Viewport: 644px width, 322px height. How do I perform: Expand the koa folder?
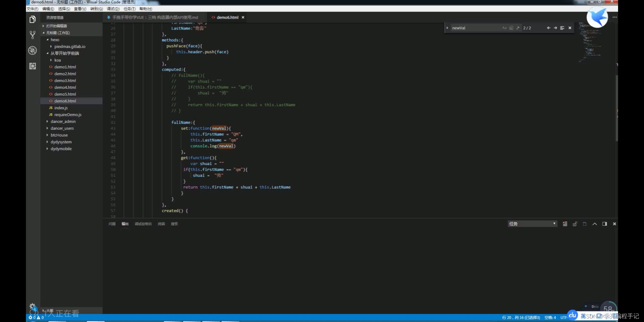[x=72, y=60]
